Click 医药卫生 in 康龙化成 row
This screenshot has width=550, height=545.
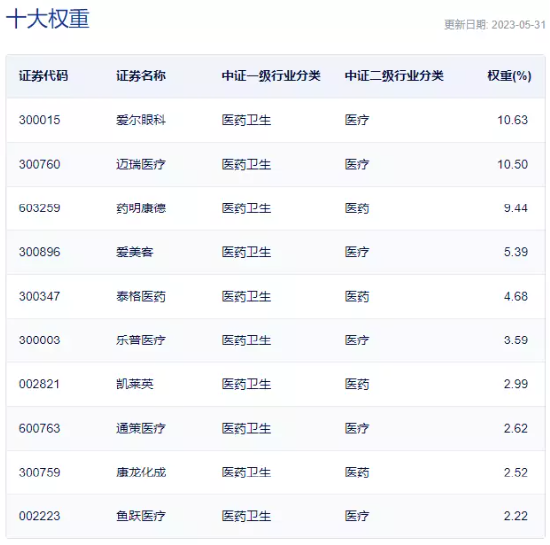pyautogui.click(x=246, y=472)
